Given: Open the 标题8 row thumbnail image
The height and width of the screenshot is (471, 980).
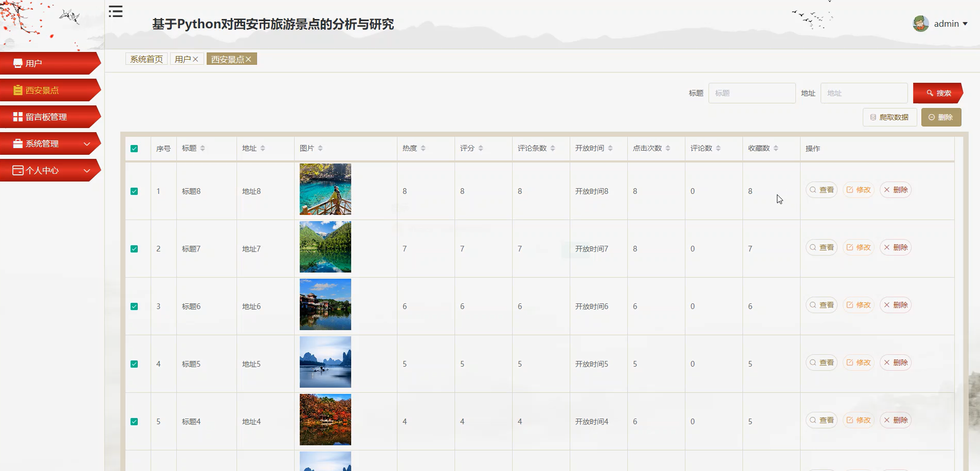Looking at the screenshot, I should pos(325,189).
